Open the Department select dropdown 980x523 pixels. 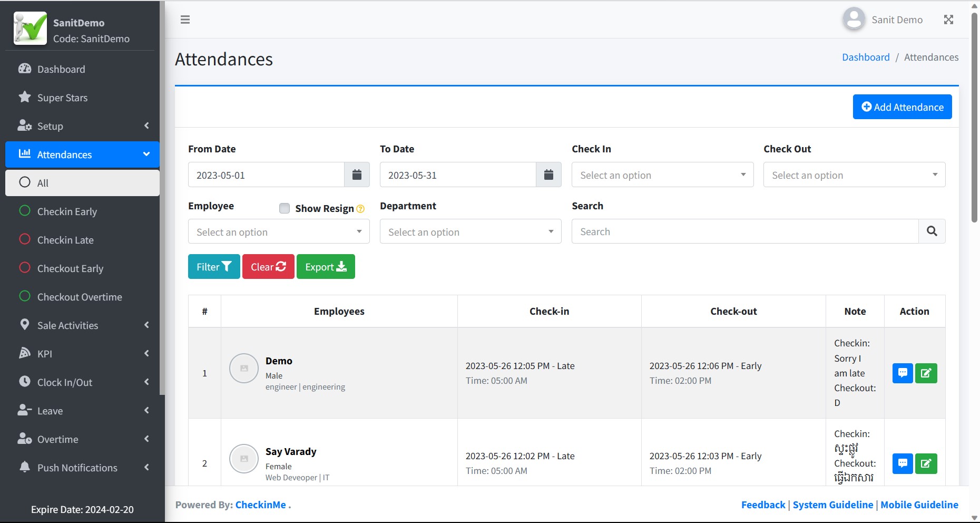pyautogui.click(x=471, y=231)
